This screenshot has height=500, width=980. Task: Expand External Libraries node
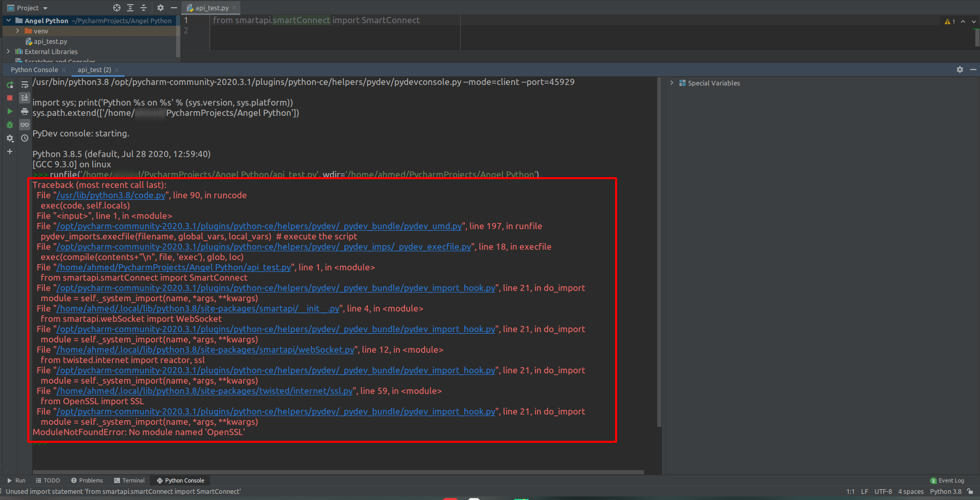[x=8, y=51]
